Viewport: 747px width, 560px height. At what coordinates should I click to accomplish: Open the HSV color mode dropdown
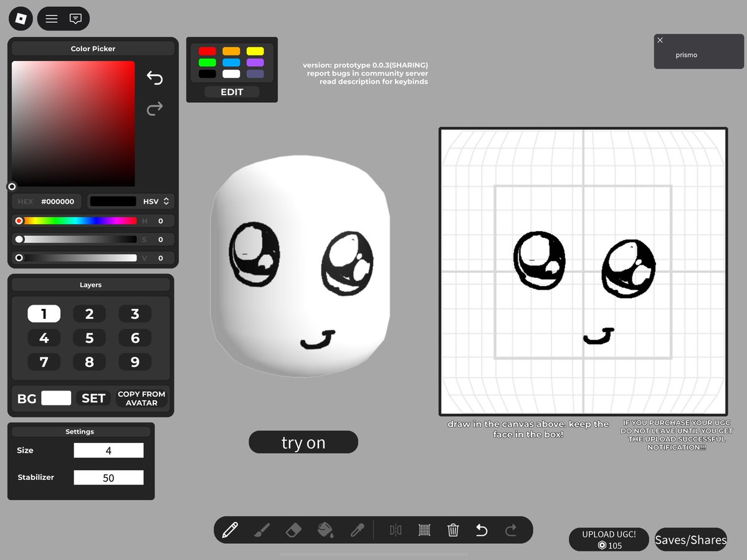click(156, 201)
